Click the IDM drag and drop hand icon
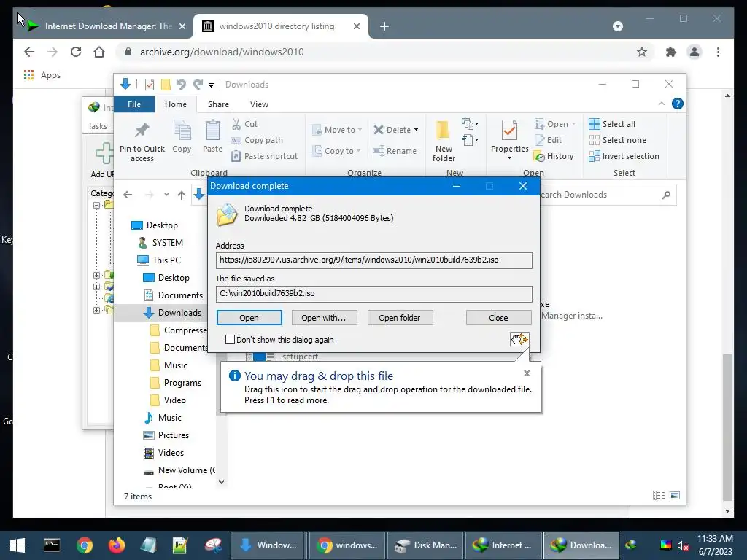Image resolution: width=747 pixels, height=560 pixels. click(519, 339)
